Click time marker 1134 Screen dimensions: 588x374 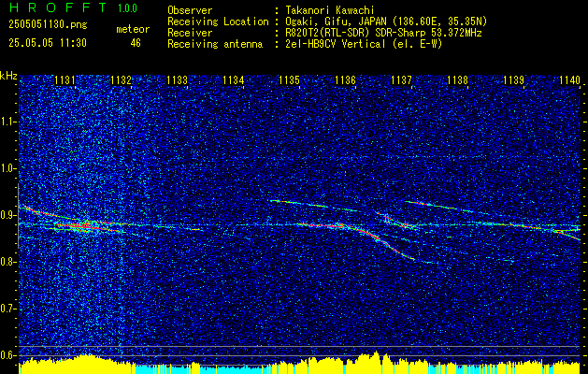(x=234, y=80)
